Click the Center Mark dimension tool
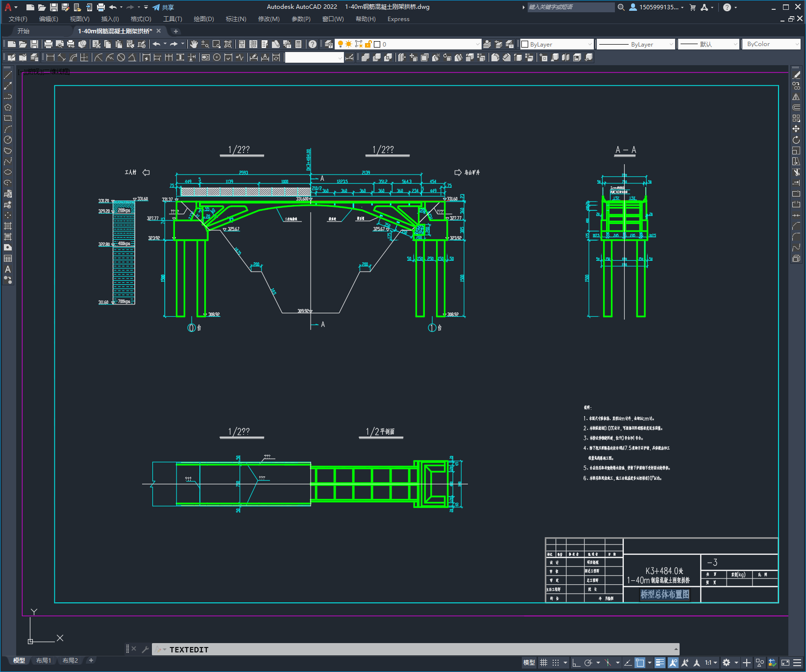Viewport: 806px width, 672px height. click(x=217, y=57)
